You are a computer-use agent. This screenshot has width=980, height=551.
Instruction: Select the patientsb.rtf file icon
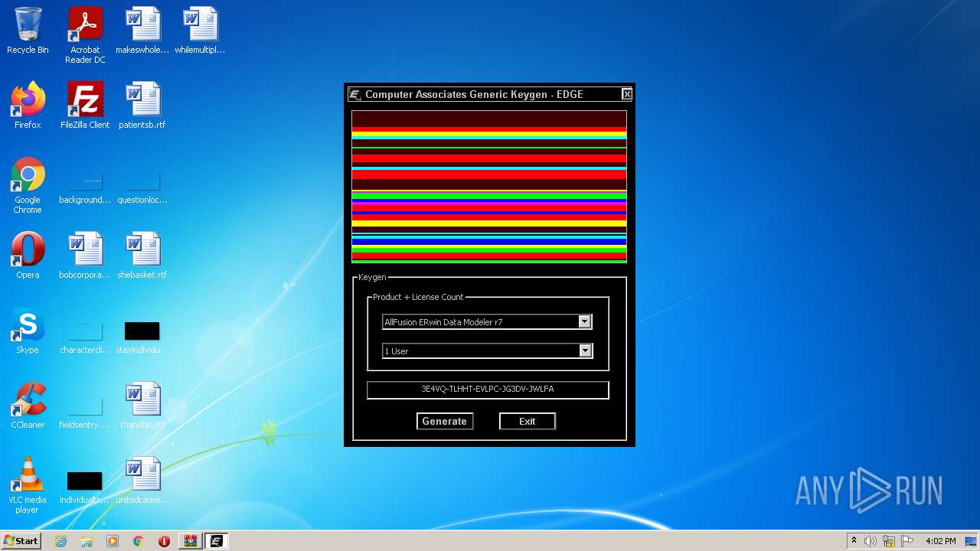[142, 106]
